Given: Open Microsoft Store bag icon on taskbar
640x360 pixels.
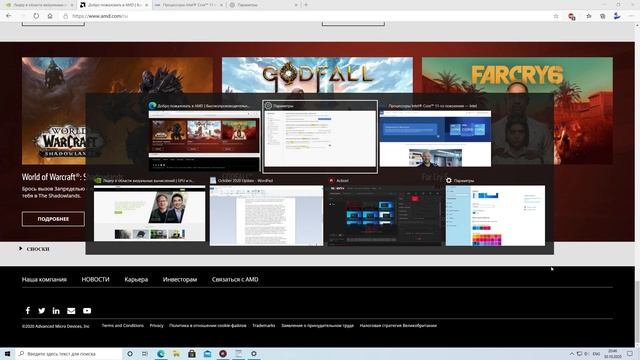Looking at the screenshot, I should 192,353.
